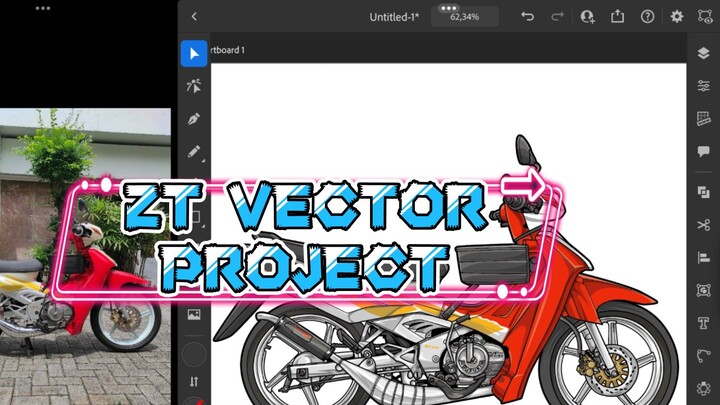The width and height of the screenshot is (720, 405).
Task: Open the Help question mark
Action: pos(647,17)
